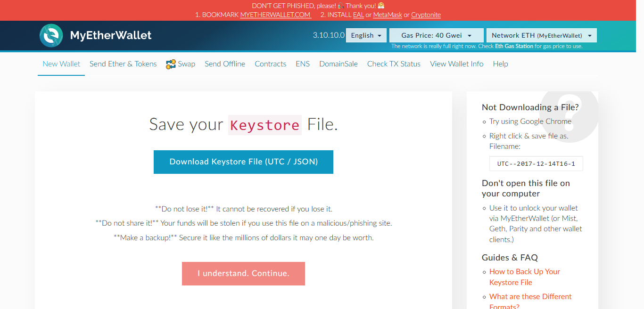
Task: Click the MetaMask link in banner
Action: 388,15
